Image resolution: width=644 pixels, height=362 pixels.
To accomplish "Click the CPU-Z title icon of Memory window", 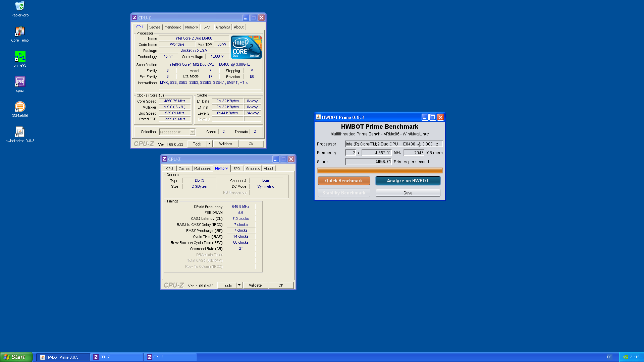I will [x=164, y=159].
